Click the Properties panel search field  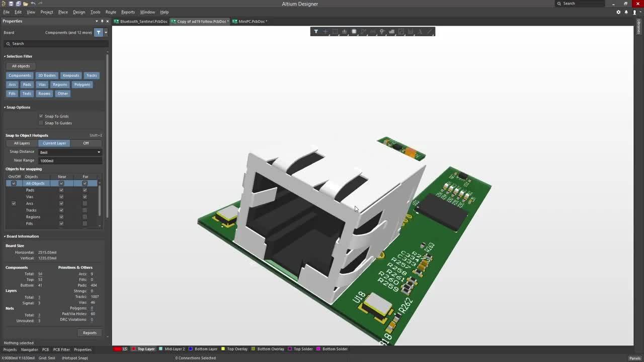(x=55, y=44)
